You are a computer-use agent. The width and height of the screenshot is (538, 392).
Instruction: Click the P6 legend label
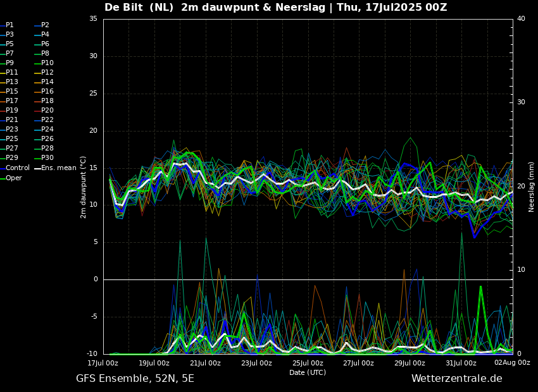point(46,44)
